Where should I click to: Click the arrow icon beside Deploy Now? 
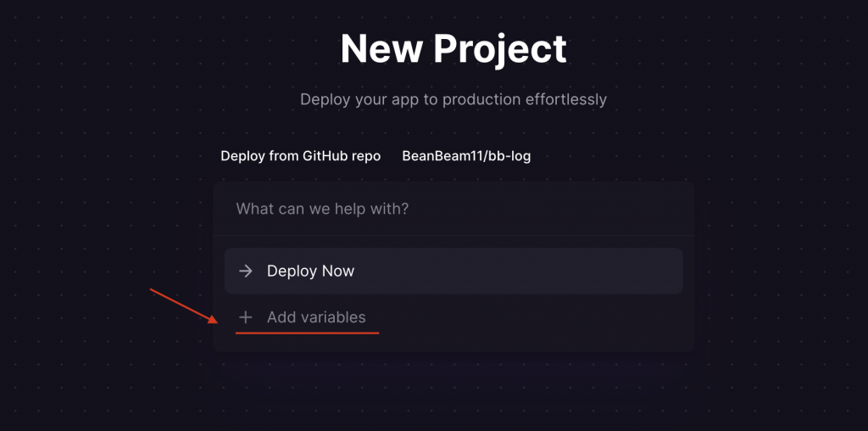pyautogui.click(x=246, y=271)
